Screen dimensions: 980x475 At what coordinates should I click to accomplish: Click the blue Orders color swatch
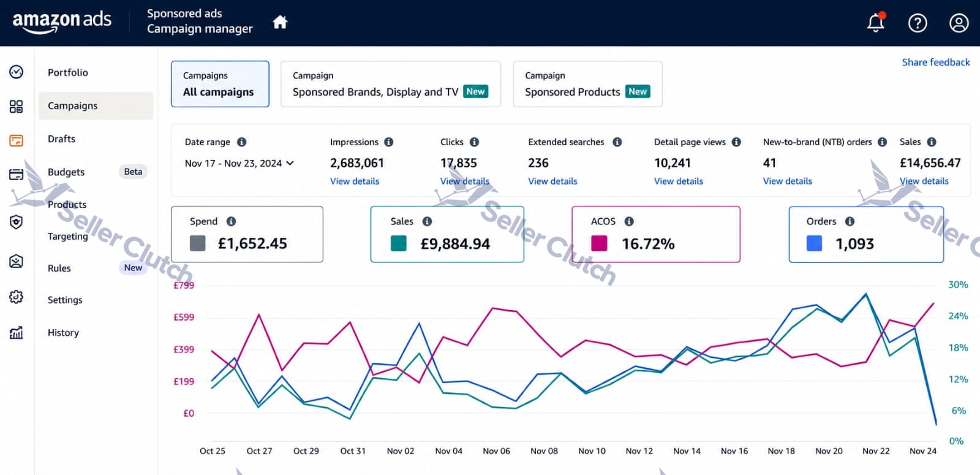tap(815, 243)
